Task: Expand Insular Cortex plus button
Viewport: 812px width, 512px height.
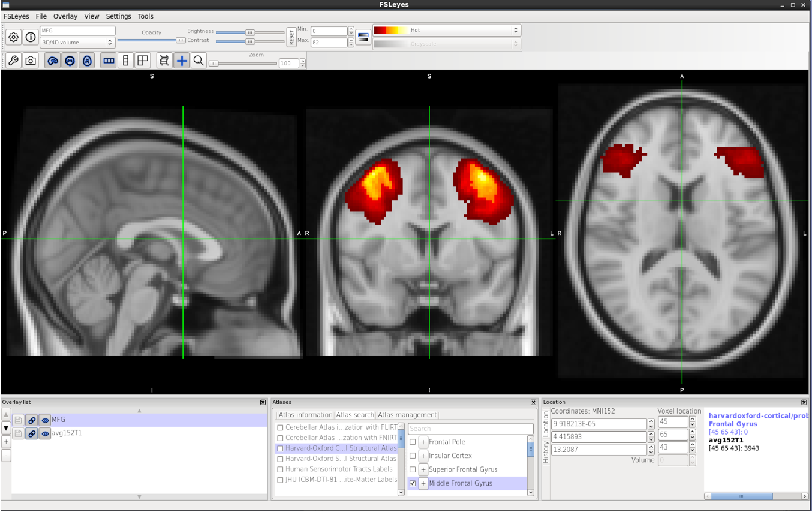Action: [x=423, y=456]
